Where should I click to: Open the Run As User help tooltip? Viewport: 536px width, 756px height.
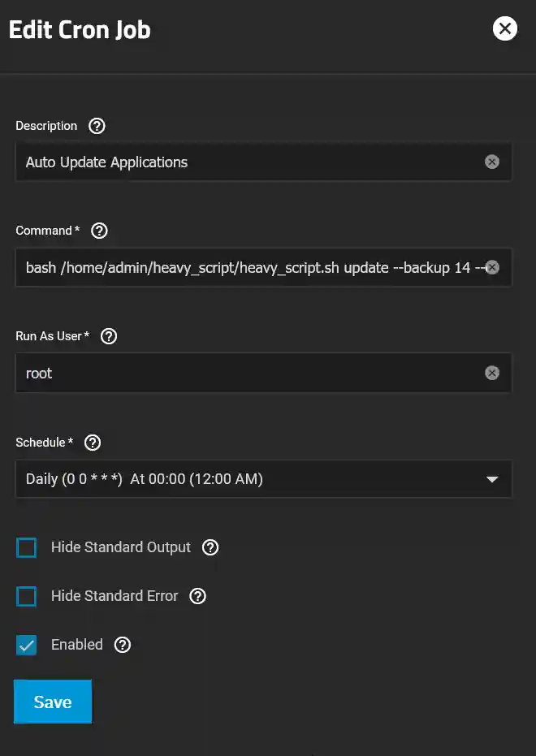pyautogui.click(x=108, y=336)
